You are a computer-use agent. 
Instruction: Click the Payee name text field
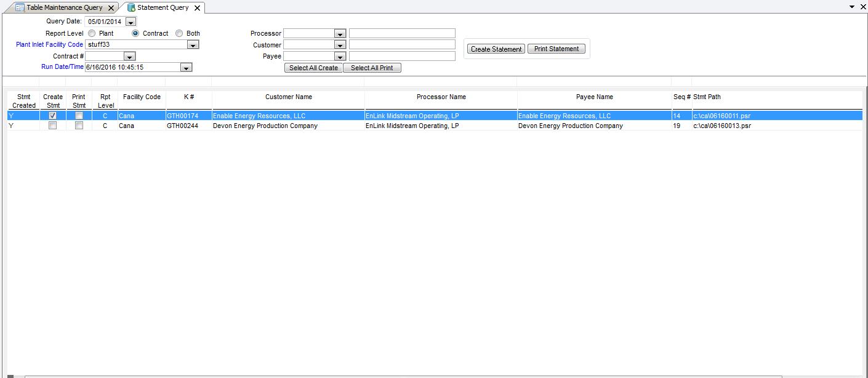tap(402, 56)
